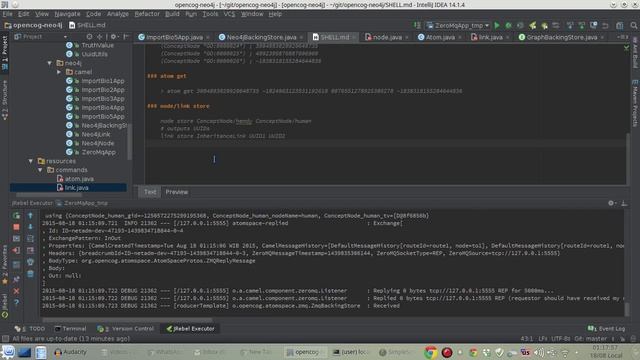Open the Version Control tool window
The image size is (640, 360).
click(x=125, y=329)
